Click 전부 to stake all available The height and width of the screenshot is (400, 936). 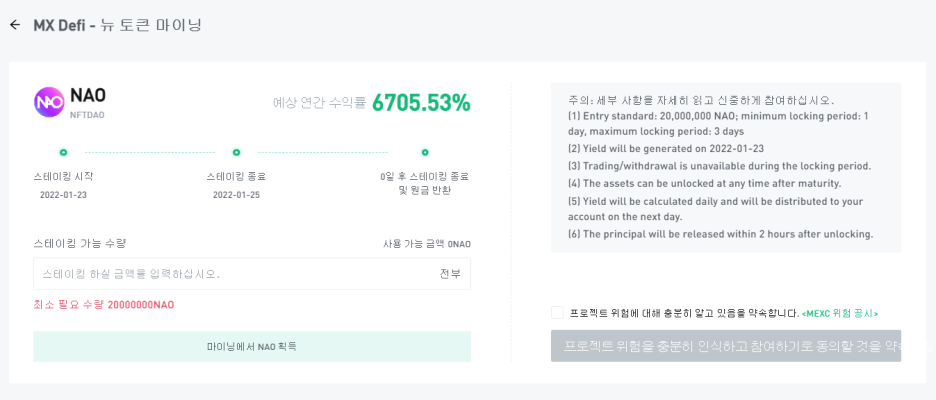click(x=450, y=274)
